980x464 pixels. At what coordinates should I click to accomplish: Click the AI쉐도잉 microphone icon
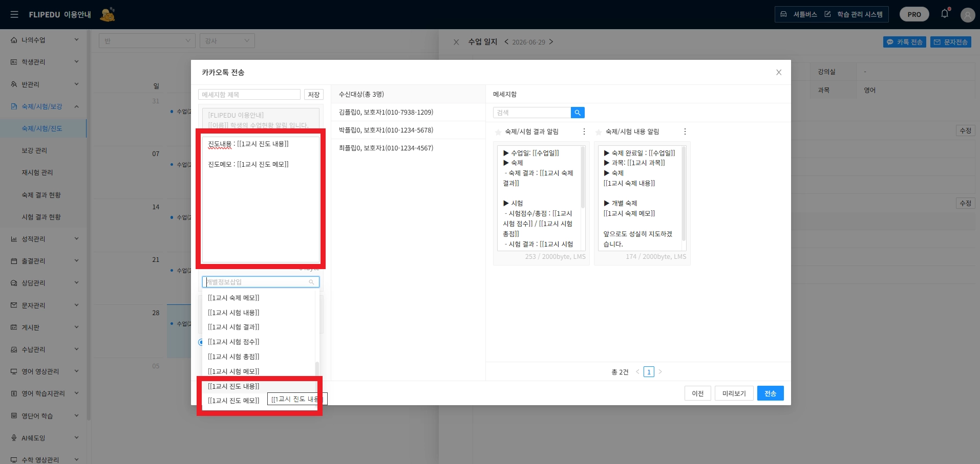click(14, 438)
